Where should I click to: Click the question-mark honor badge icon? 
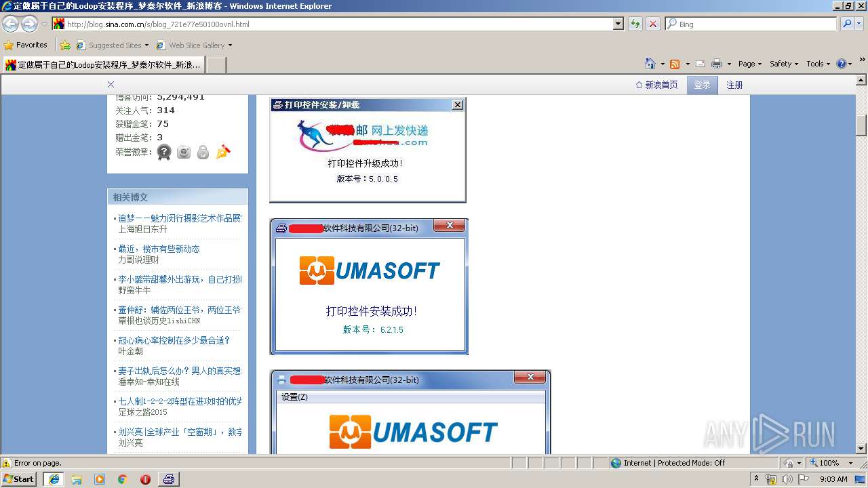point(164,152)
